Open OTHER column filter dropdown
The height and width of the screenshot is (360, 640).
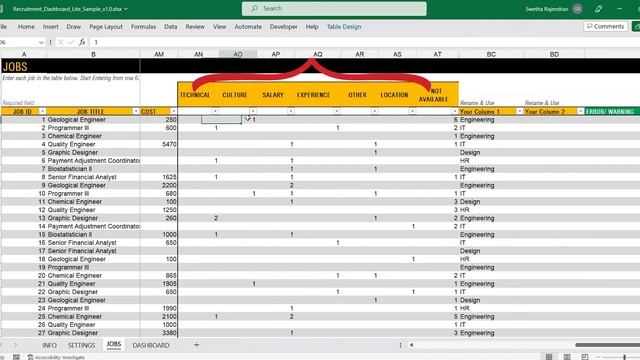(374, 111)
